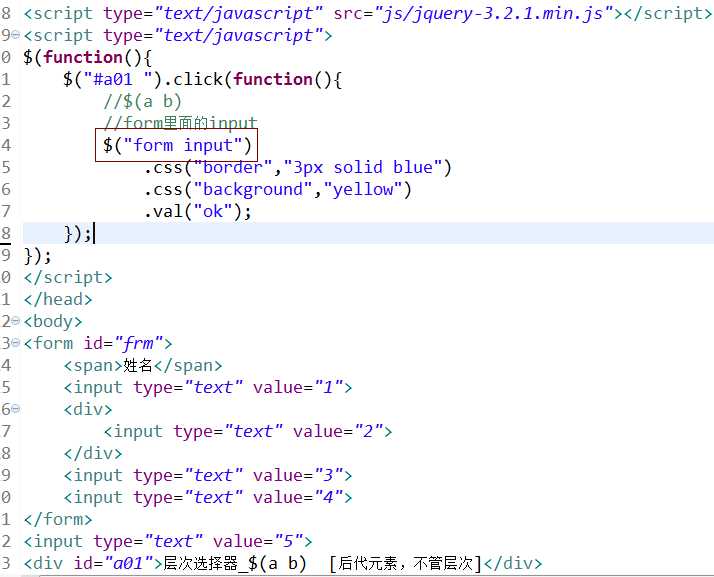The width and height of the screenshot is (714, 577).
Task: Click the input line with value="5"
Action: [168, 541]
